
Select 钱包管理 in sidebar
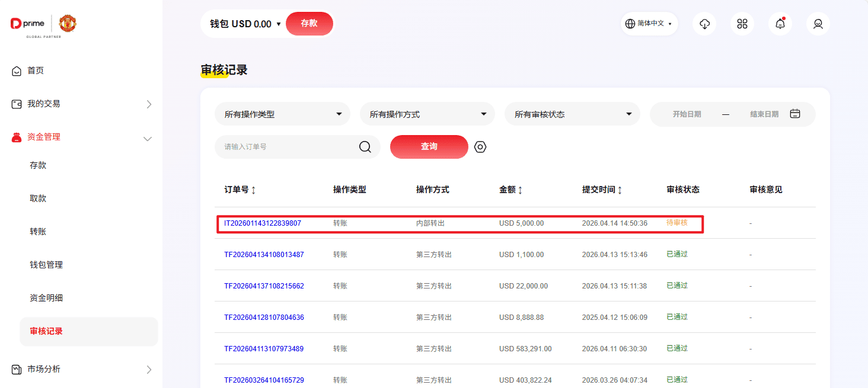[46, 265]
